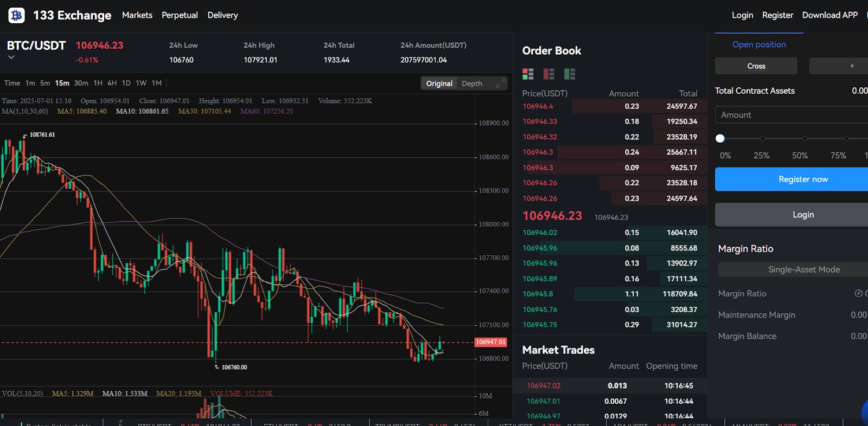Click the blue Register now button
This screenshot has width=868, height=426.
792,179
